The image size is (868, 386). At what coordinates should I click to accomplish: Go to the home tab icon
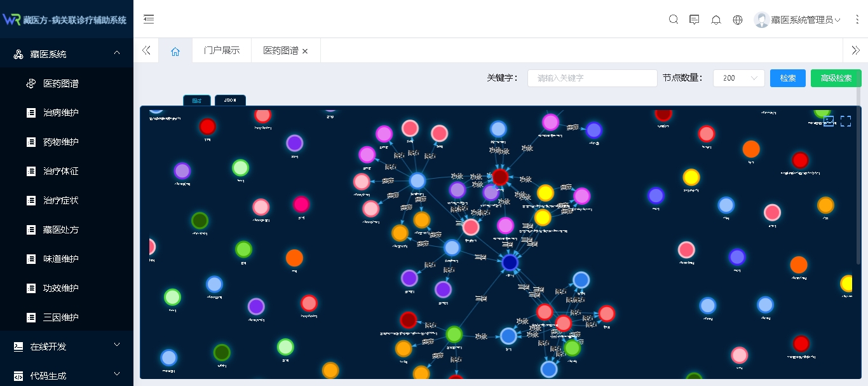click(175, 51)
